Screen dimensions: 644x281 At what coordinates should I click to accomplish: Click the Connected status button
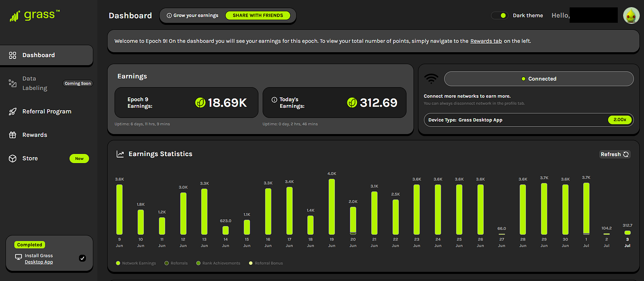point(539,79)
